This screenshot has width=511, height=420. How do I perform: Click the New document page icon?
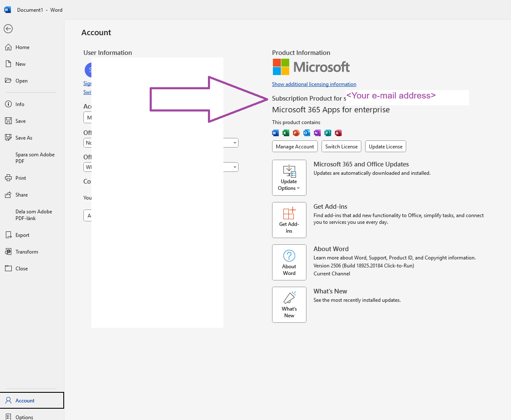tap(8, 64)
